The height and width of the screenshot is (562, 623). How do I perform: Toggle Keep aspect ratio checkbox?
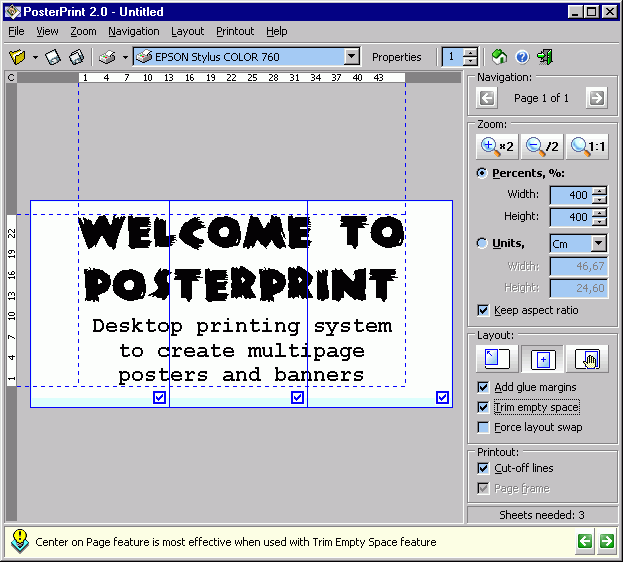click(x=483, y=310)
